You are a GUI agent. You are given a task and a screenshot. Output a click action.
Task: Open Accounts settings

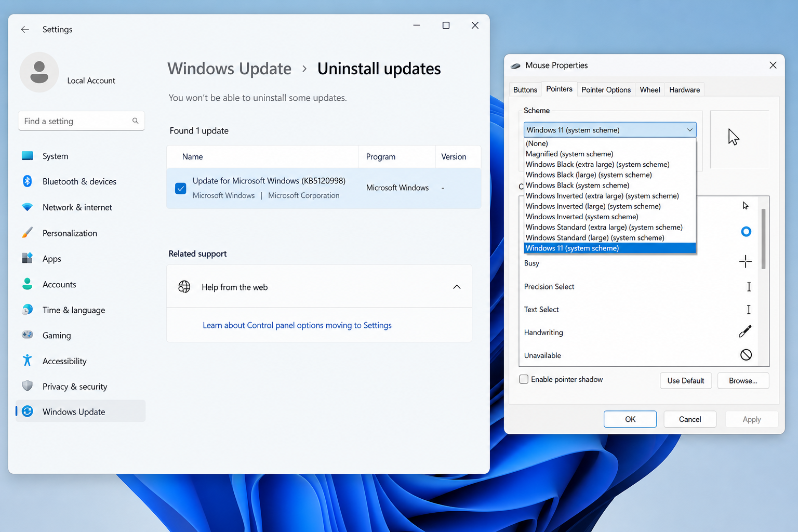(x=81, y=284)
